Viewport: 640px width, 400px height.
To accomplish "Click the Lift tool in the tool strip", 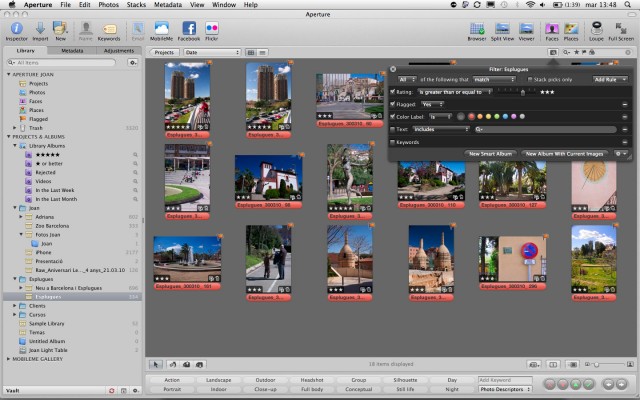I will point(186,364).
